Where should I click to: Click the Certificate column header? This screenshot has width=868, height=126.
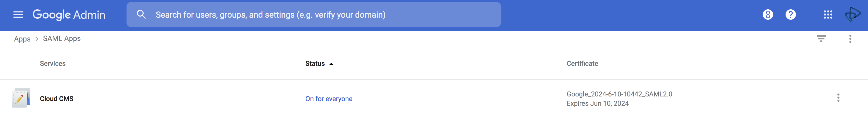click(x=582, y=64)
